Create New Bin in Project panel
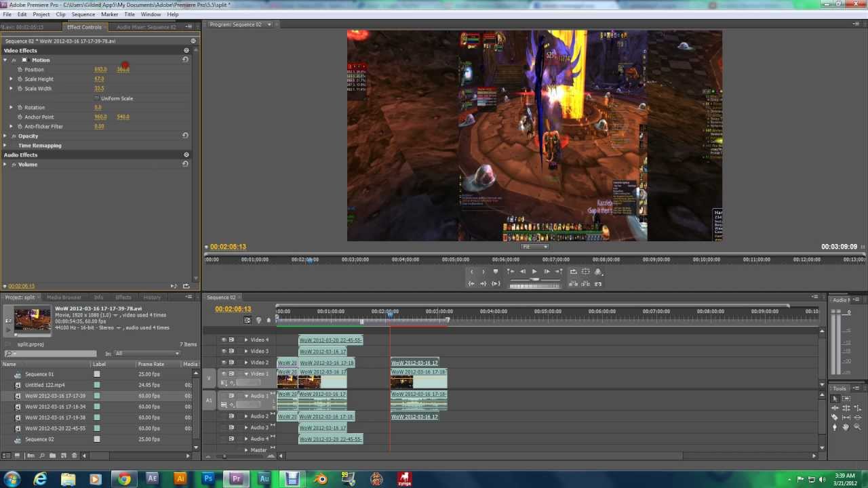Viewport: 868px width, 488px height. click(52, 455)
